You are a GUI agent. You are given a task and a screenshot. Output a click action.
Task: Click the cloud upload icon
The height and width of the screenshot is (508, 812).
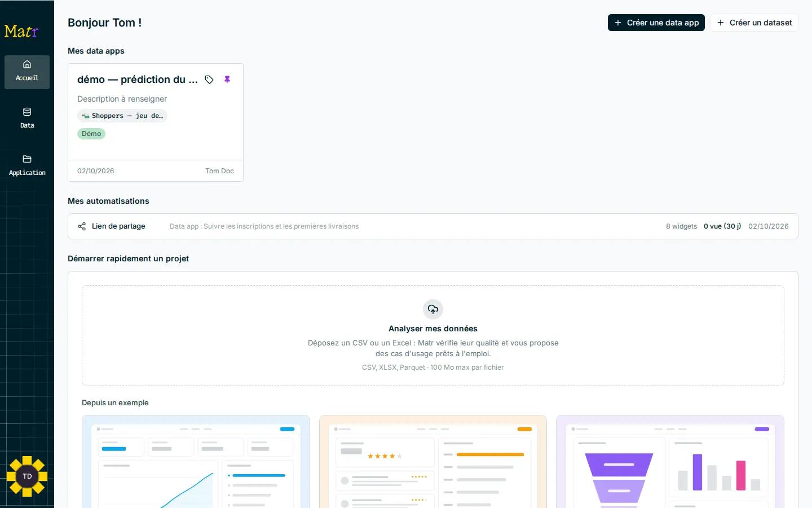pyautogui.click(x=433, y=309)
